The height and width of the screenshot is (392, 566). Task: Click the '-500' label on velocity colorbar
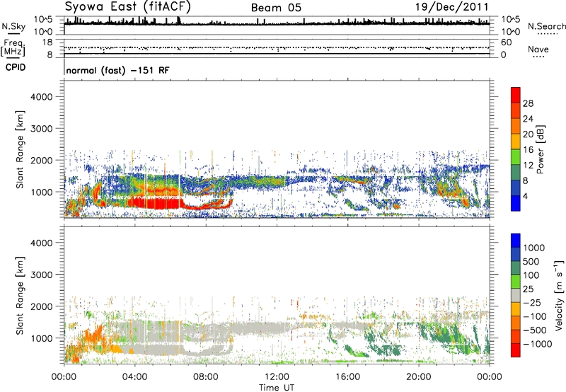point(535,330)
